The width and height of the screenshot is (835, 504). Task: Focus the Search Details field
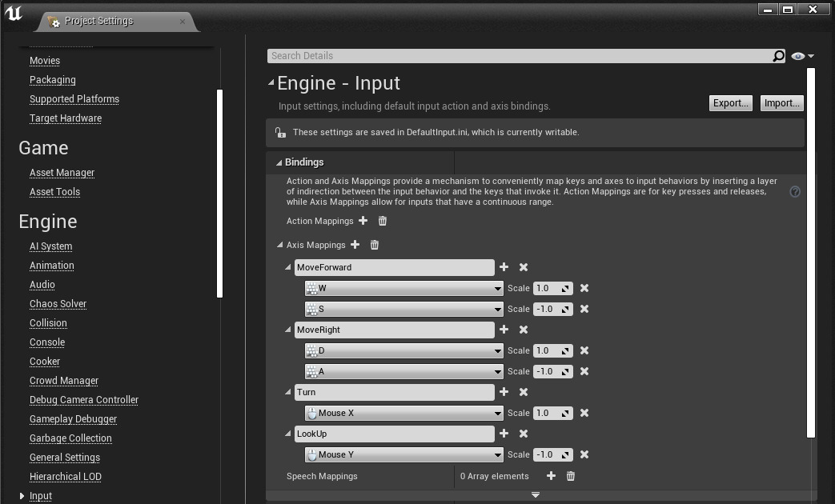tap(520, 56)
